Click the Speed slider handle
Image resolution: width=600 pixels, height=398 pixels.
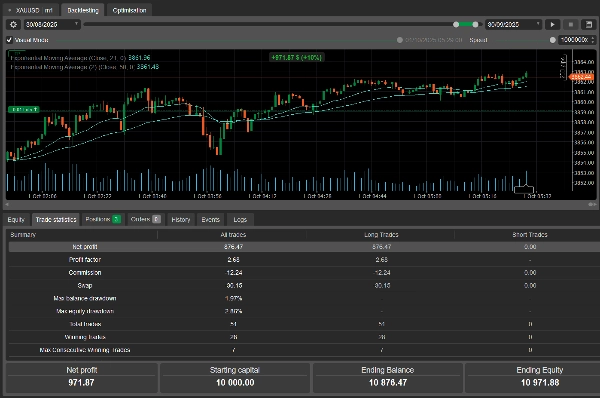553,40
